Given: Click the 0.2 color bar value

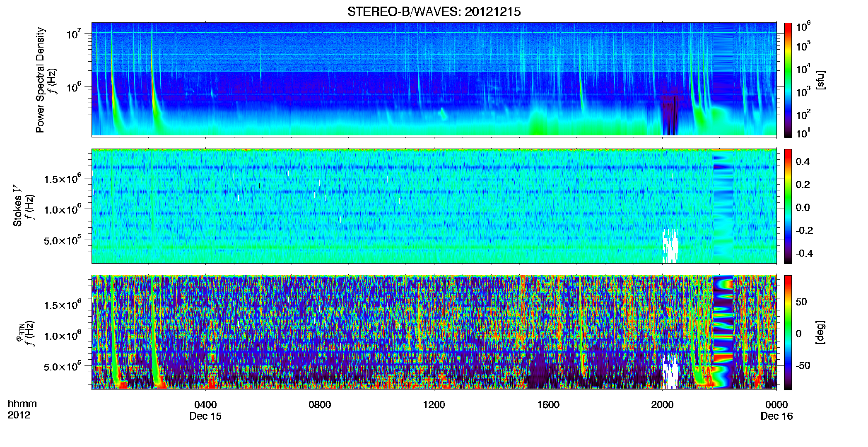Looking at the screenshot, I should (x=803, y=185).
